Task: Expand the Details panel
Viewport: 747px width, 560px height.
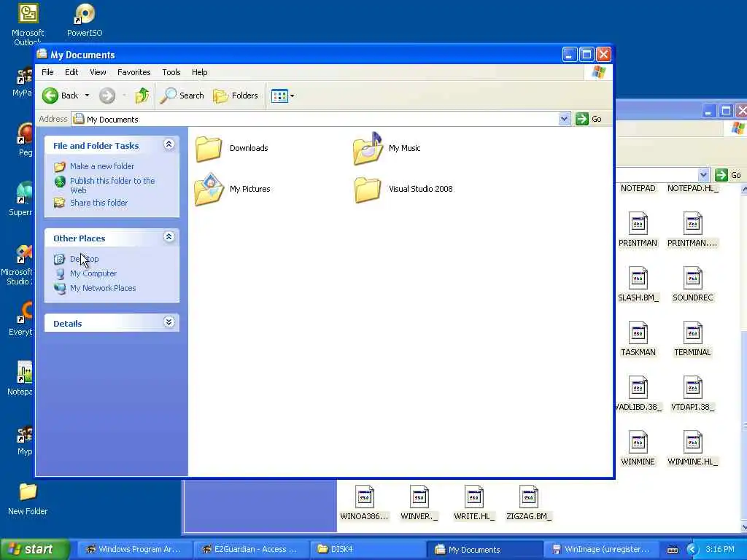Action: click(169, 322)
